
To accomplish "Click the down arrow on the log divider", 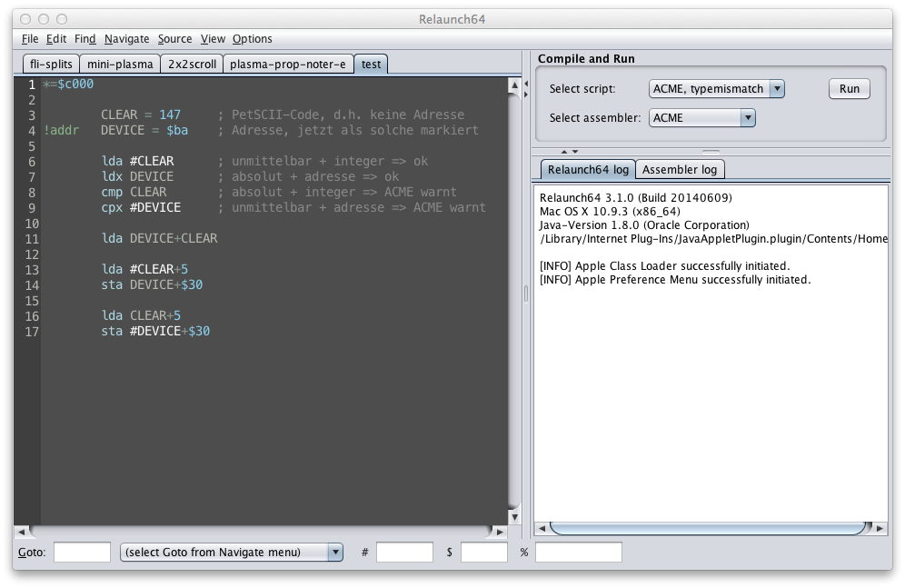I will coord(574,152).
